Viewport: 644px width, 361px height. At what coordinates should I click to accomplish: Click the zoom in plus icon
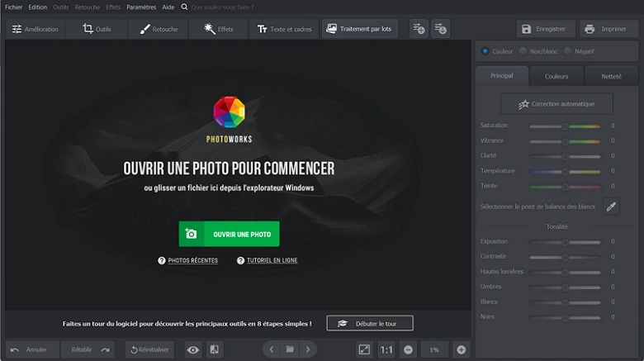[462, 349]
